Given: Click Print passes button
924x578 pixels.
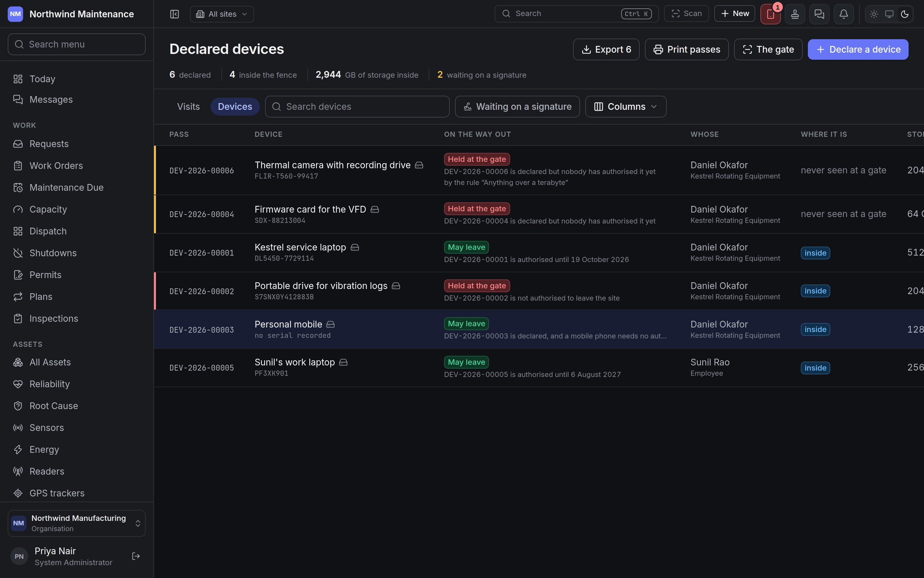Looking at the screenshot, I should click(687, 49).
